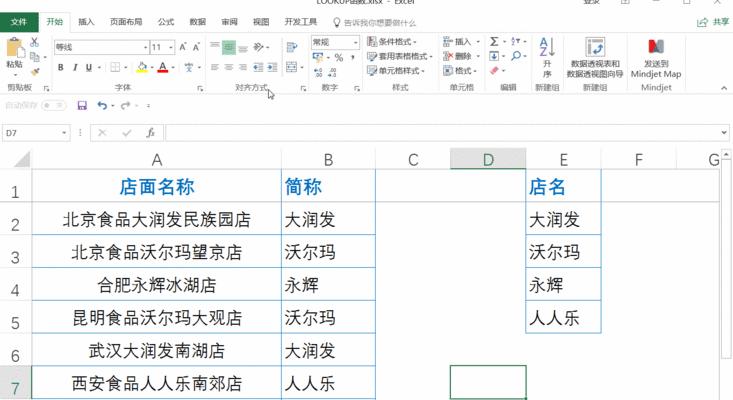This screenshot has height=400, width=733.
Task: Select the Format Painter brush
Action: point(35,71)
